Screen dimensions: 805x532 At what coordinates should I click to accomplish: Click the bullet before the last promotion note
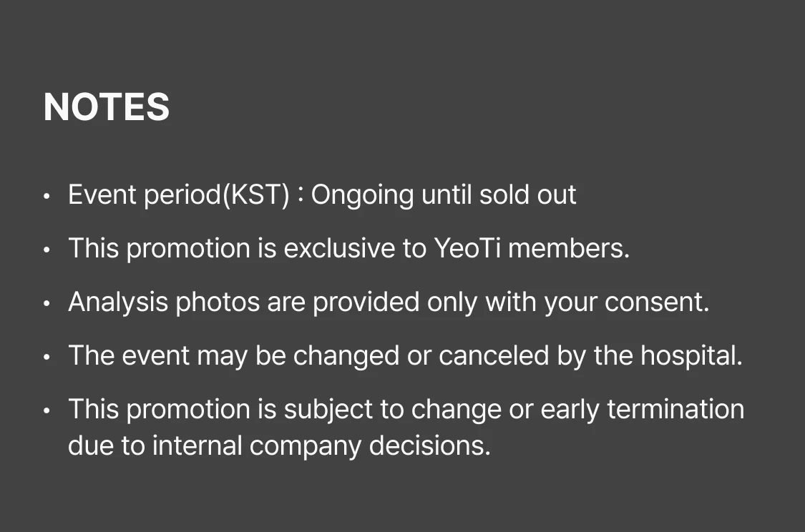[x=47, y=410]
